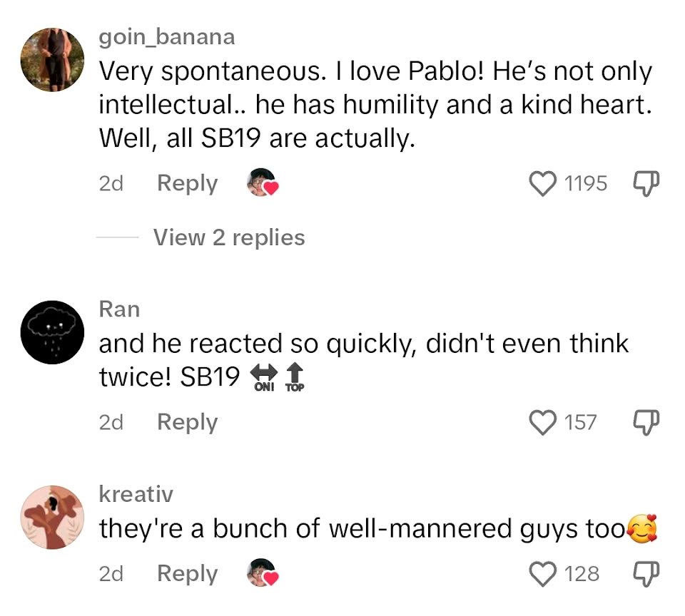Viewport: 685px width, 616px height.
Task: Expand View 2 replies thread
Action: pyautogui.click(x=229, y=237)
